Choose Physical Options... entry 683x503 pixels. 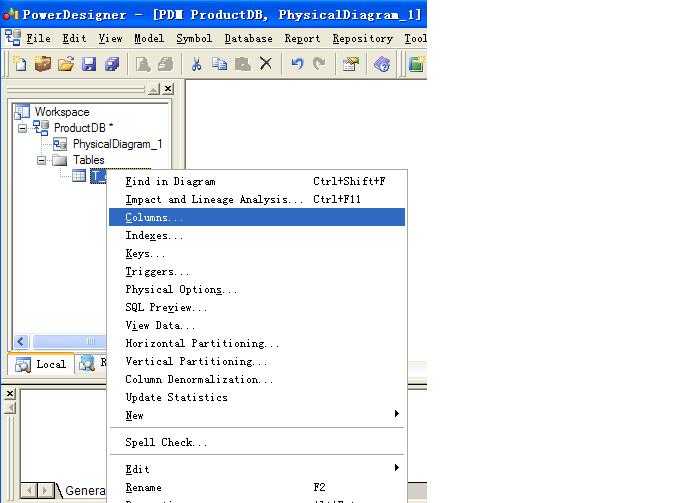point(257,289)
